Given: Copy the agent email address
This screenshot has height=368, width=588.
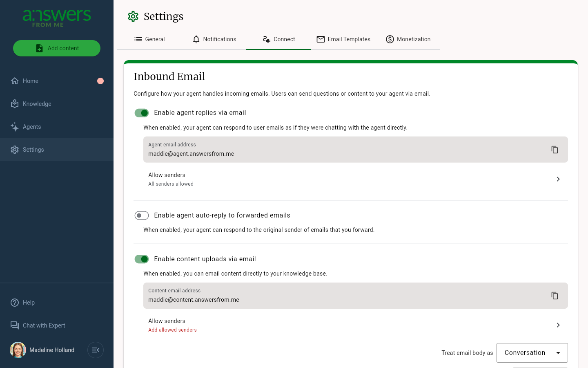Looking at the screenshot, I should point(555,150).
